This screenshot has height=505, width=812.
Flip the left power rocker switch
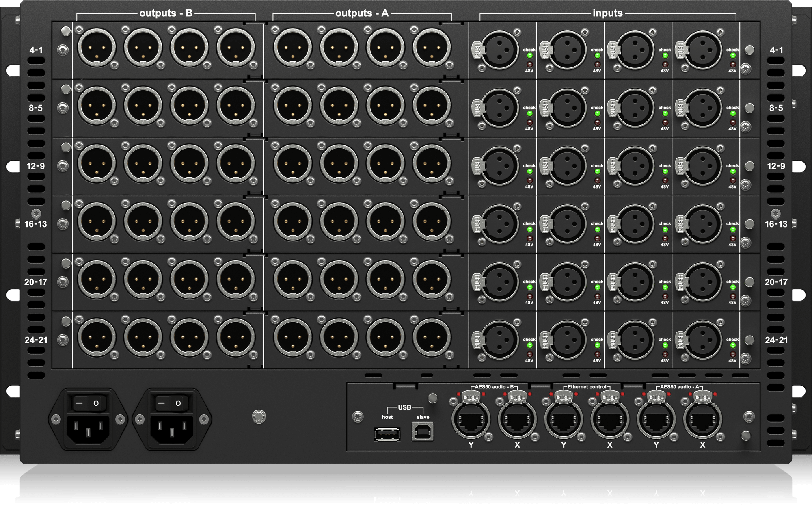[x=87, y=403]
